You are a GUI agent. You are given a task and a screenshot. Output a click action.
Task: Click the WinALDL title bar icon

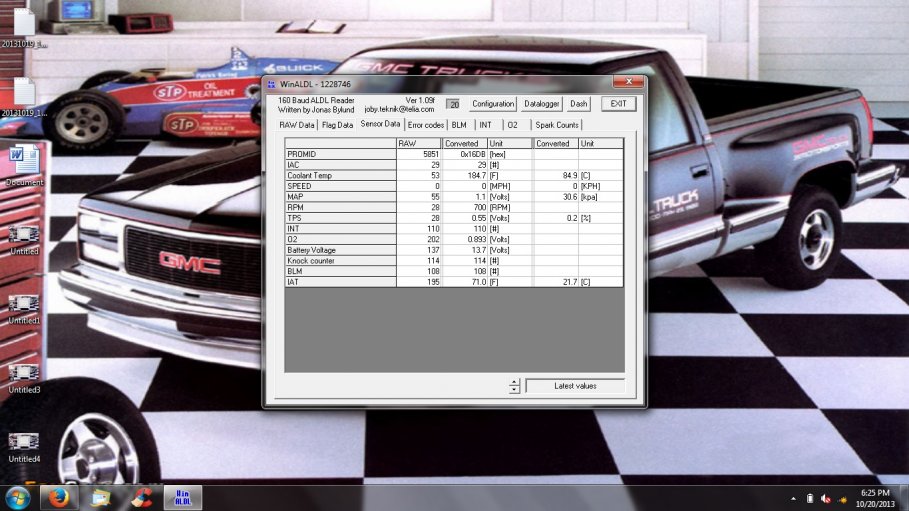point(271,84)
